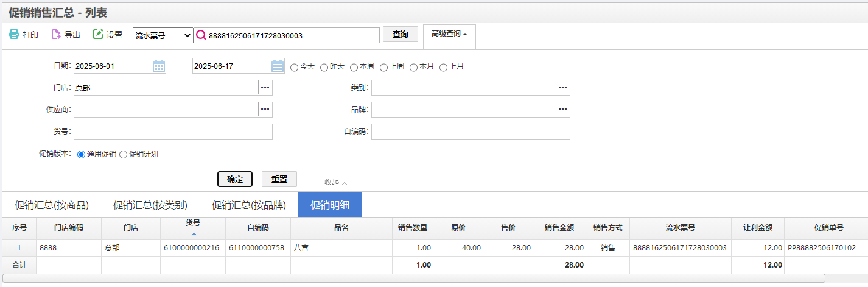Open the 流水票号 search type dropdown

(163, 35)
